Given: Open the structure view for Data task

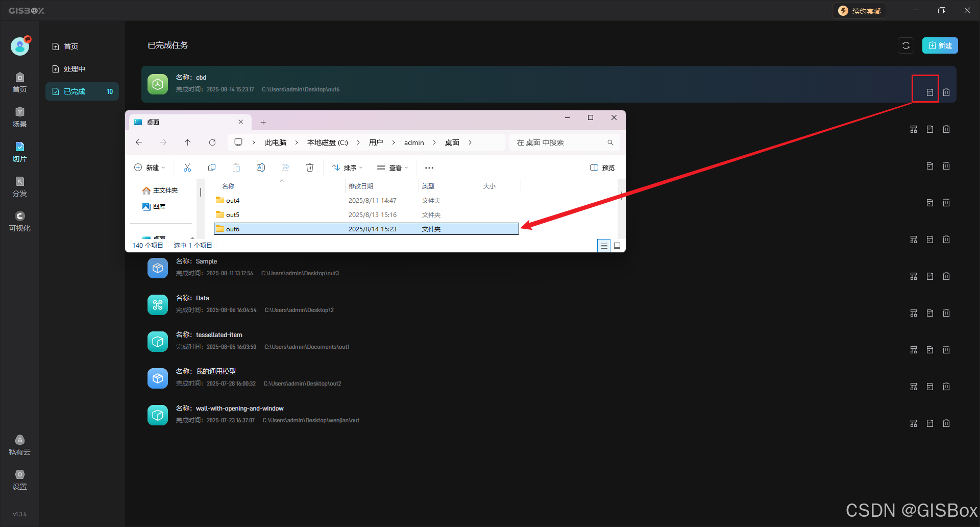Looking at the screenshot, I should [x=914, y=313].
